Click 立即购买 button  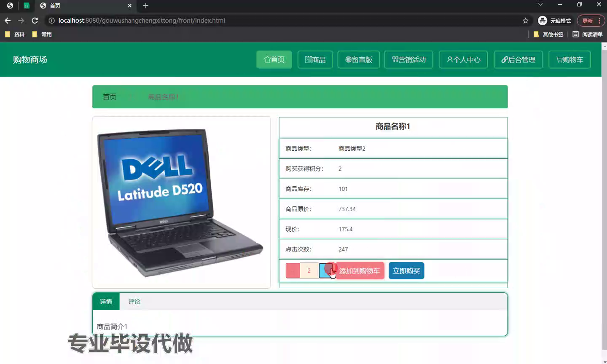406,271
